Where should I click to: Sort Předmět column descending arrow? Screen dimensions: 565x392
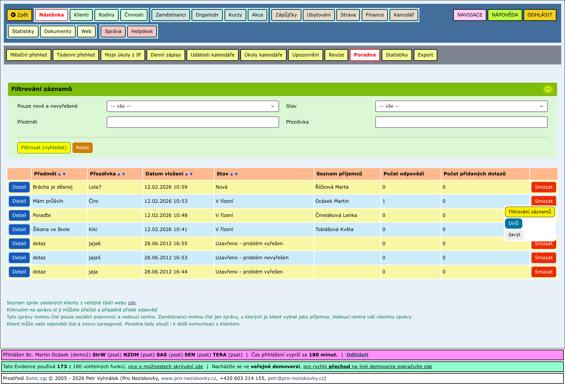point(64,174)
